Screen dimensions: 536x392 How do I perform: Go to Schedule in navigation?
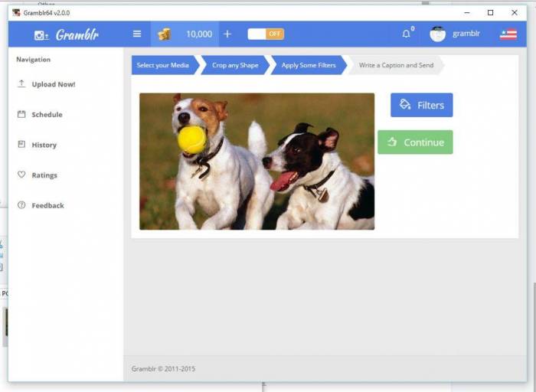(47, 114)
